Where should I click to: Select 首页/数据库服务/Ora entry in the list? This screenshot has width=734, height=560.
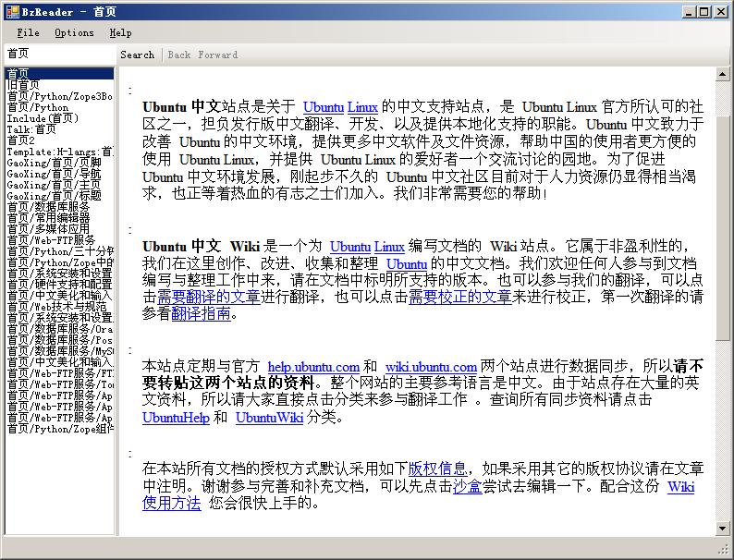click(x=59, y=329)
